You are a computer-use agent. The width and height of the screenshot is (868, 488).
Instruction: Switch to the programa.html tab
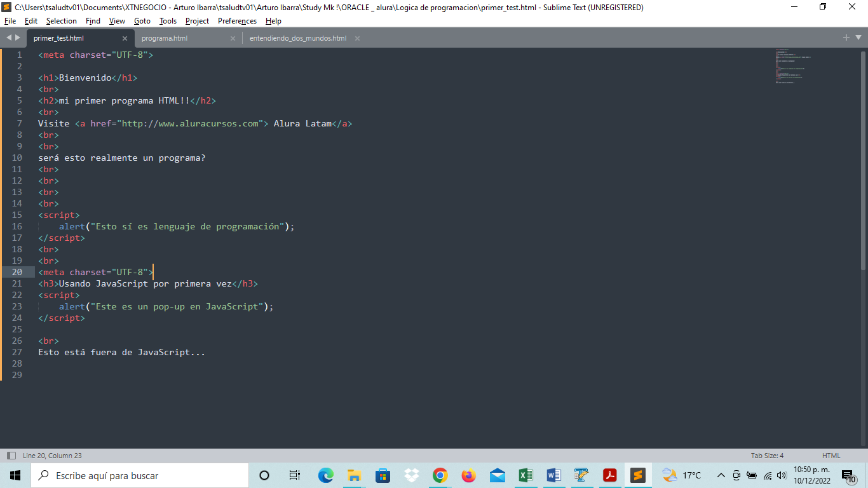pyautogui.click(x=165, y=38)
